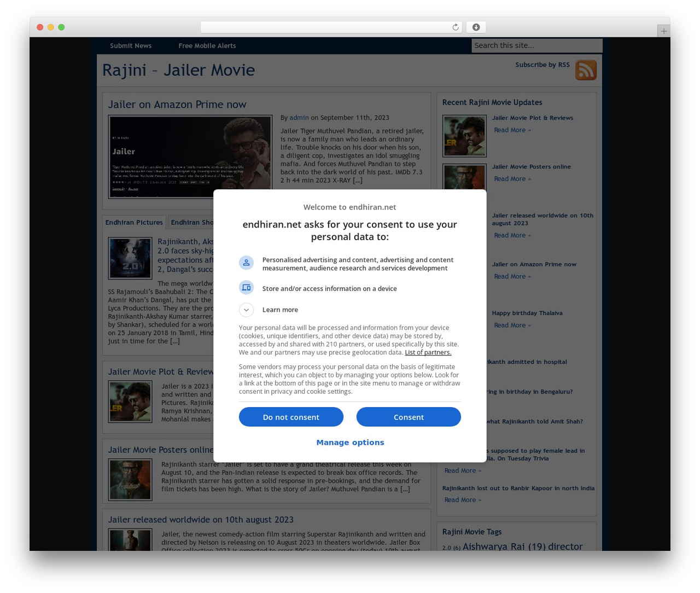Open Rajinikanth lost out to Ranbir Kapoor link
Image resolution: width=700 pixels, height=593 pixels.
click(x=518, y=489)
